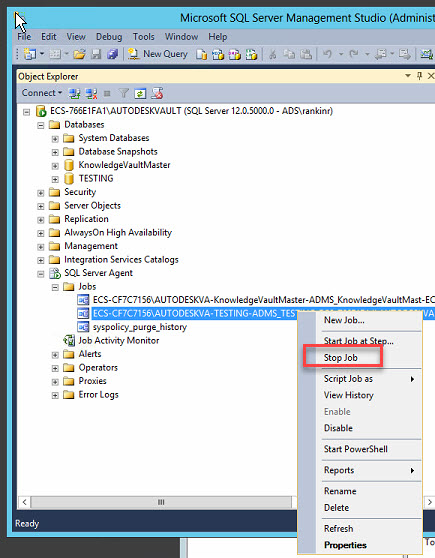Expand the TESTING database node
Viewport: 435px width, 558px height.
tap(55, 179)
